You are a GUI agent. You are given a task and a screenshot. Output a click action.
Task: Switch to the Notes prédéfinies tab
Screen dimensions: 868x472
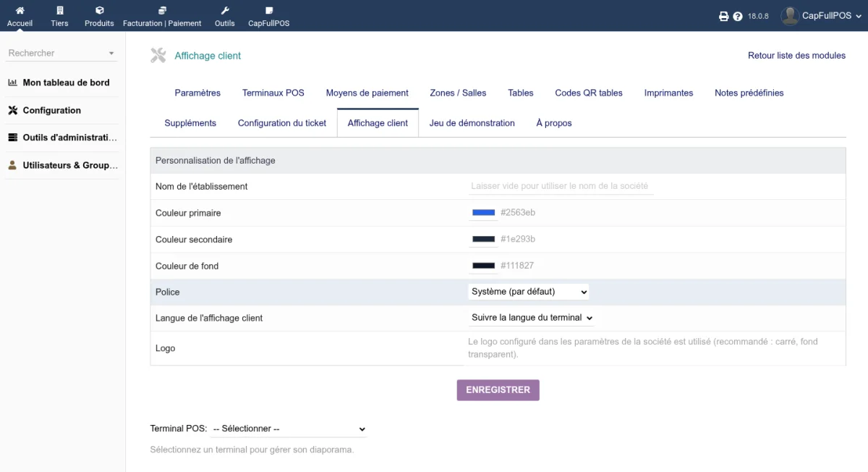749,93
